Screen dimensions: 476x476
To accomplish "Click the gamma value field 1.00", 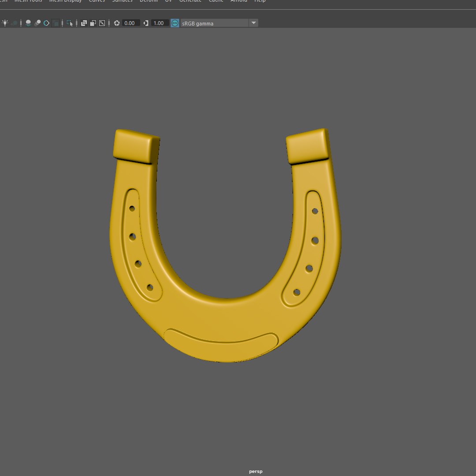I will pyautogui.click(x=160, y=23).
